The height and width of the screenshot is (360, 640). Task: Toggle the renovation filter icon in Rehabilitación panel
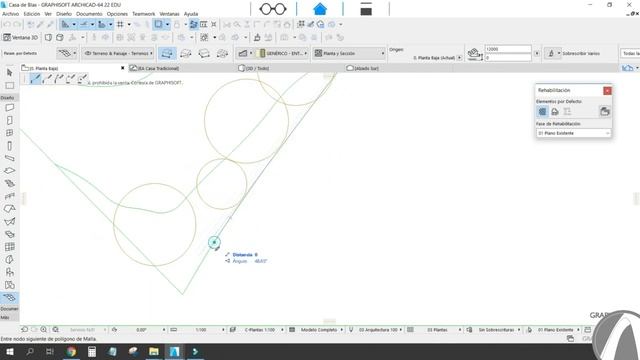point(604,111)
